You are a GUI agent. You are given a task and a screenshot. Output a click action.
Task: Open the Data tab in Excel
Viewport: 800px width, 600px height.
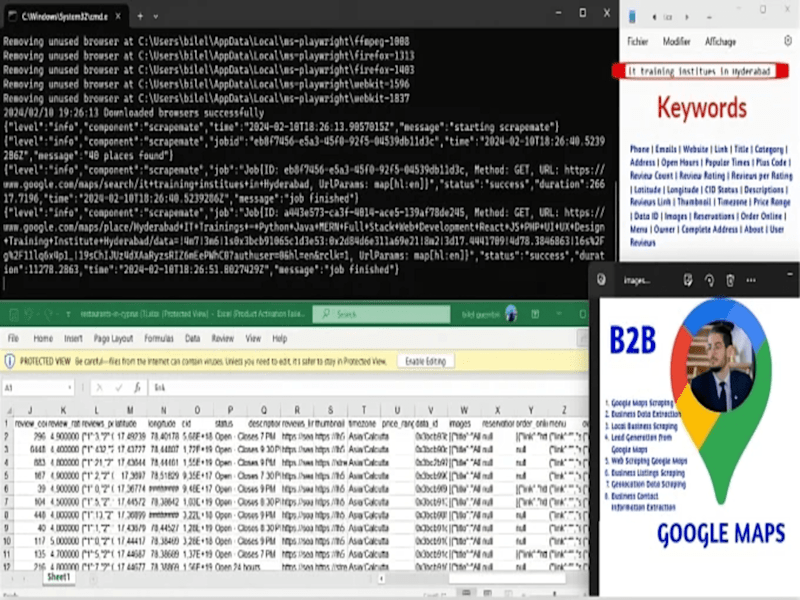pos(192,338)
